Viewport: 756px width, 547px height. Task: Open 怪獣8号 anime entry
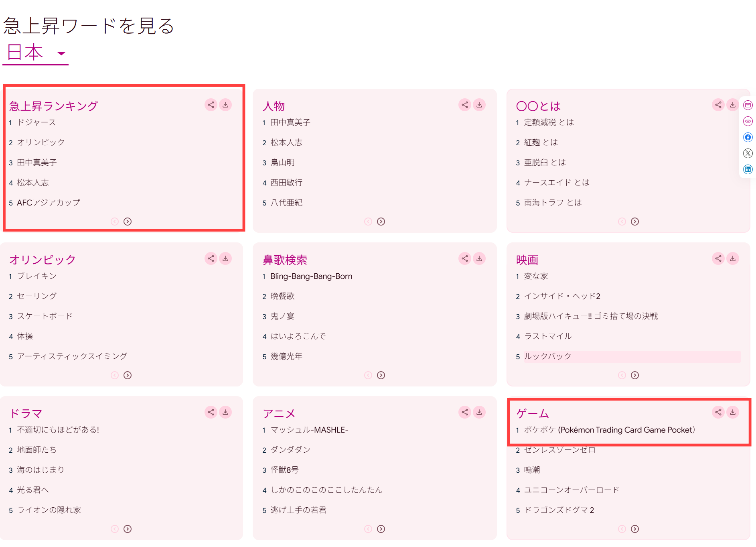pyautogui.click(x=284, y=470)
